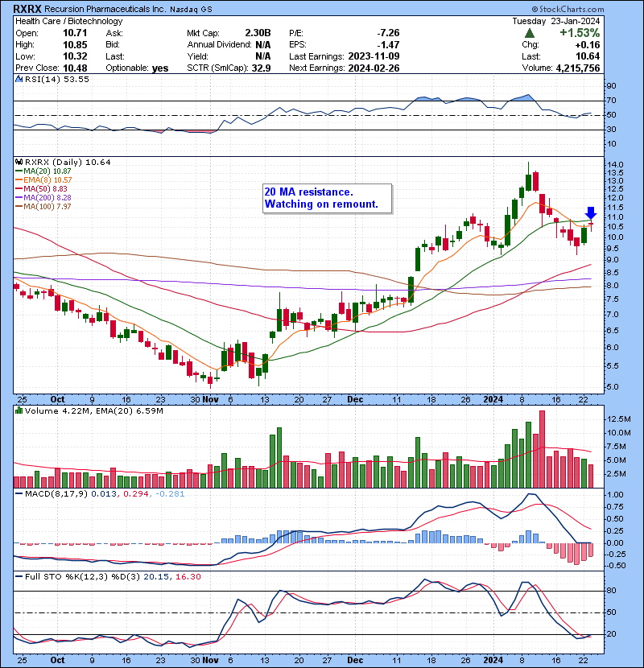Image resolution: width=644 pixels, height=668 pixels.
Task: Click the Open value 10.71
Action: tap(75, 33)
